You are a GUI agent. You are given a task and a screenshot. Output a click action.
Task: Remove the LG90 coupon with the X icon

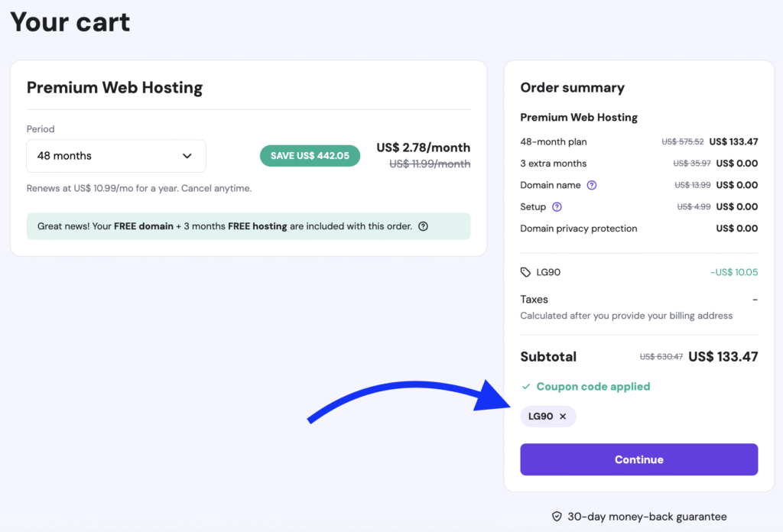pyautogui.click(x=564, y=417)
